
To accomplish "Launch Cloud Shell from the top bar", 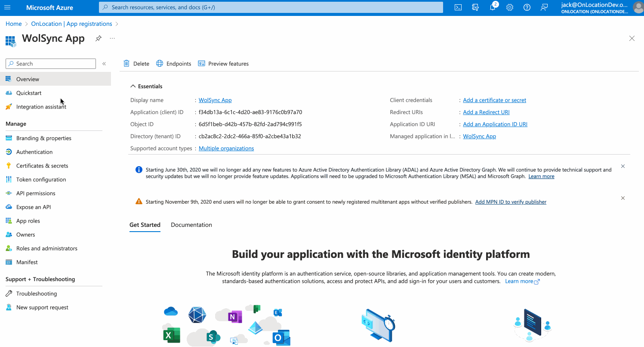I will click(458, 7).
